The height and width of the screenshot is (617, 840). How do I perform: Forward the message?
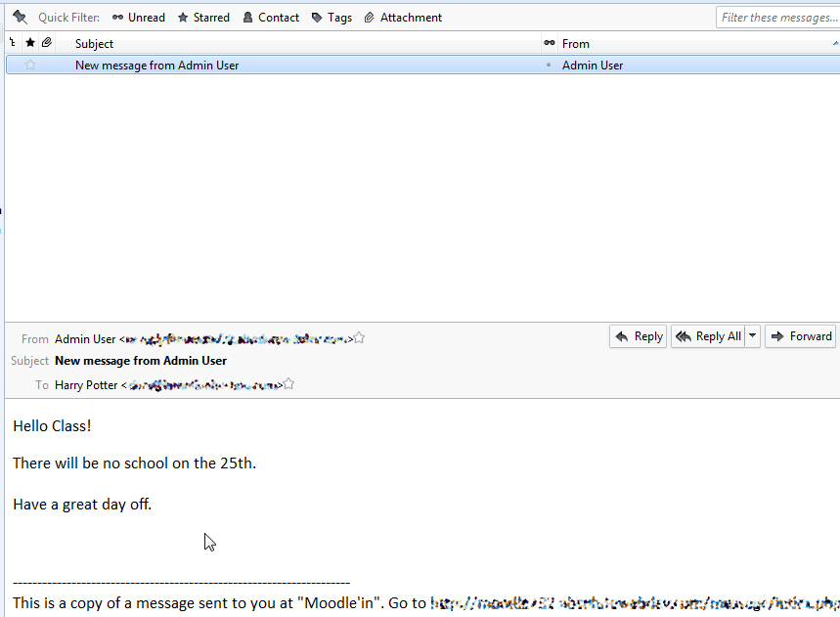pyautogui.click(x=800, y=336)
